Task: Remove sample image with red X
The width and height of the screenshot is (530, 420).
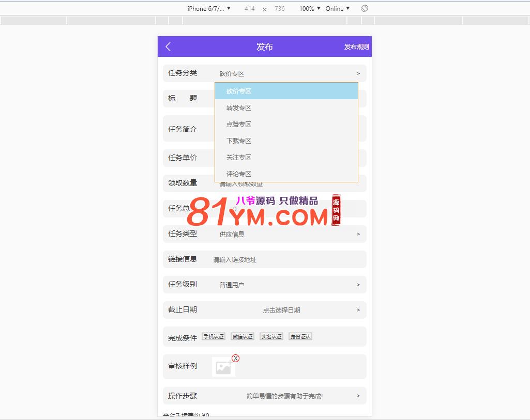Action: click(236, 358)
